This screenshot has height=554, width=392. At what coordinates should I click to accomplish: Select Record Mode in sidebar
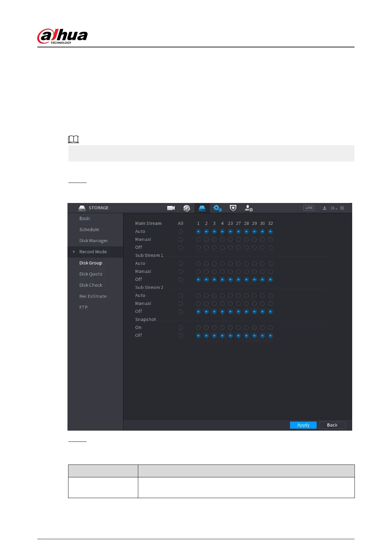click(x=93, y=252)
